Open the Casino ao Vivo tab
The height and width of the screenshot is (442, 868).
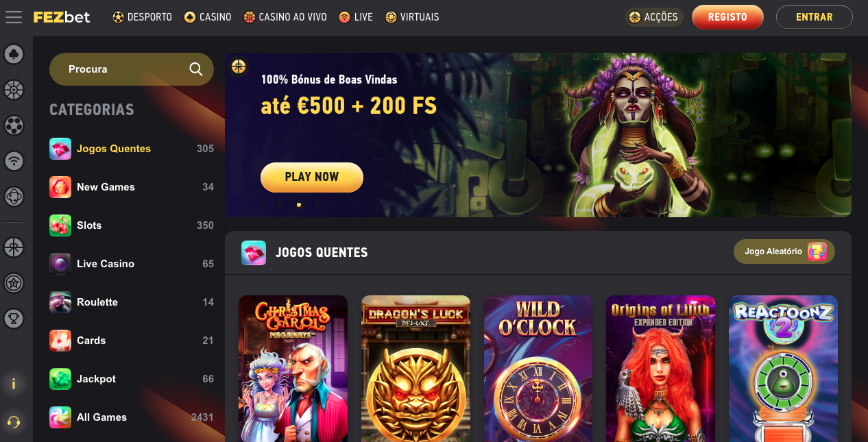[x=285, y=17]
